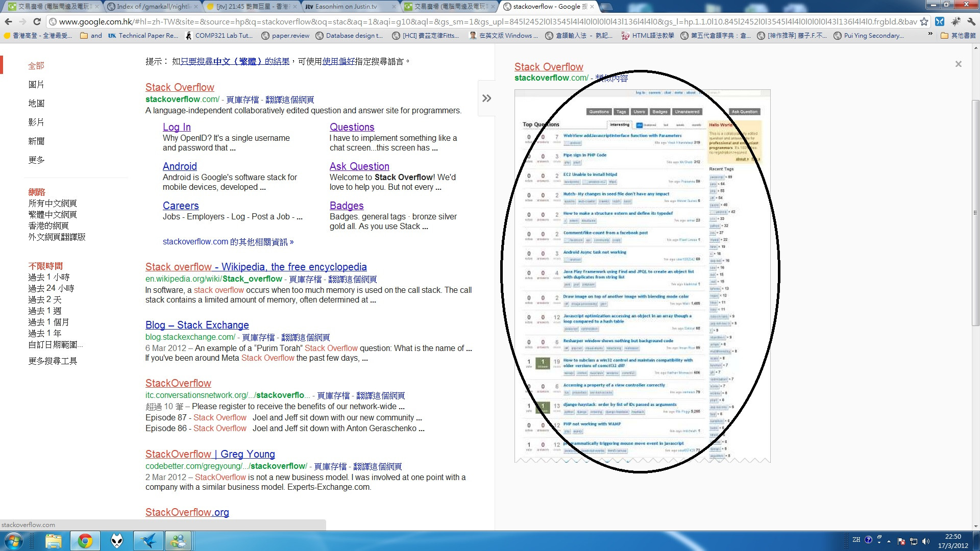The image size is (980, 551).
Task: Click the Stack Overflow page preview thumbnail
Action: click(642, 275)
